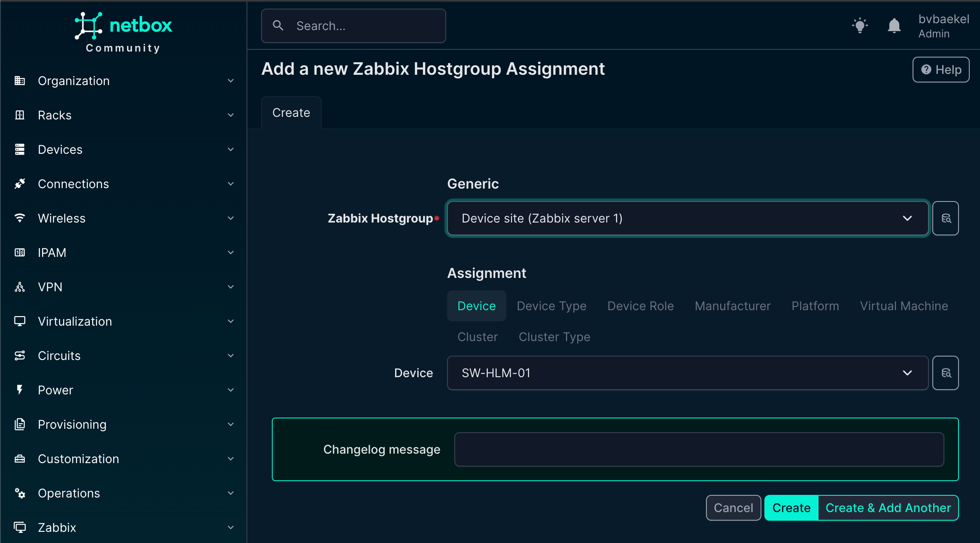980x543 pixels.
Task: Select the Virtual Machine assignment tab
Action: click(904, 306)
